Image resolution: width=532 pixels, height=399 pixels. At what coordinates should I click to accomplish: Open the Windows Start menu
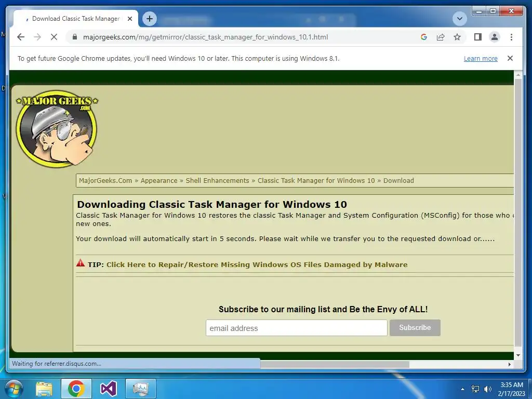tap(14, 389)
